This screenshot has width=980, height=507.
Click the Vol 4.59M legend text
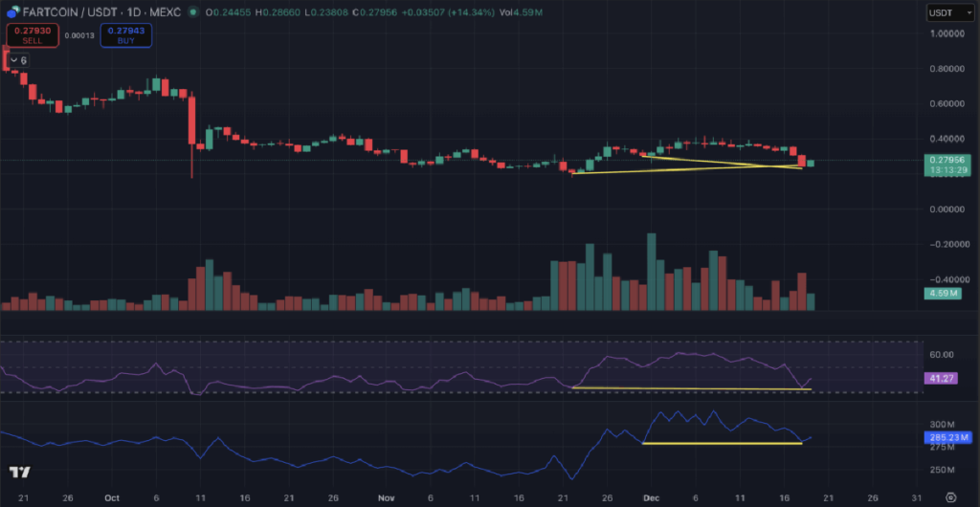520,12
